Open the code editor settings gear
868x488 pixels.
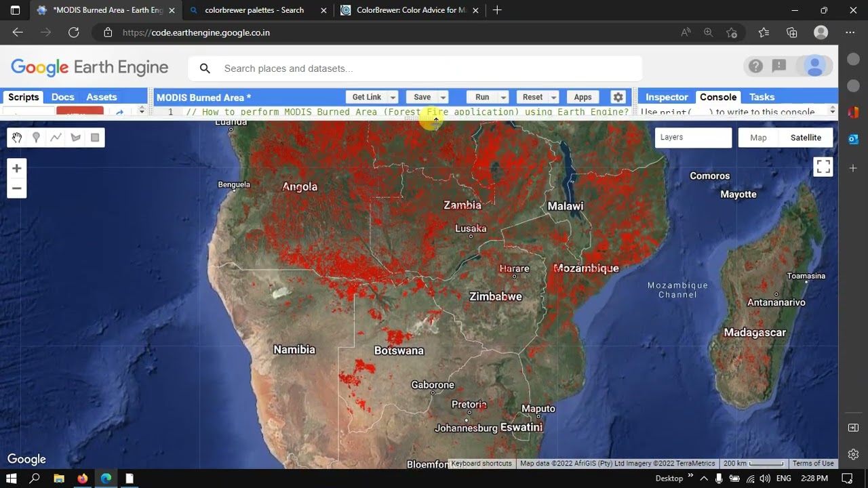618,97
